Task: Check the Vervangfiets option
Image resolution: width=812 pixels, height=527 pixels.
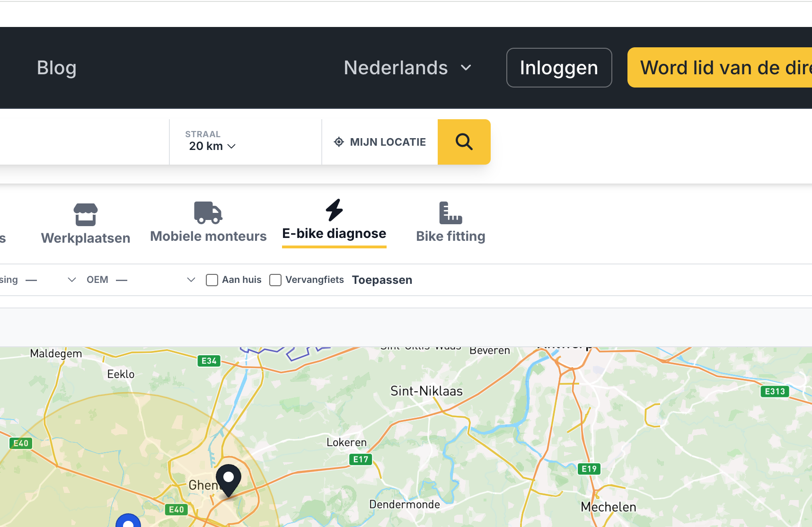Action: (275, 280)
